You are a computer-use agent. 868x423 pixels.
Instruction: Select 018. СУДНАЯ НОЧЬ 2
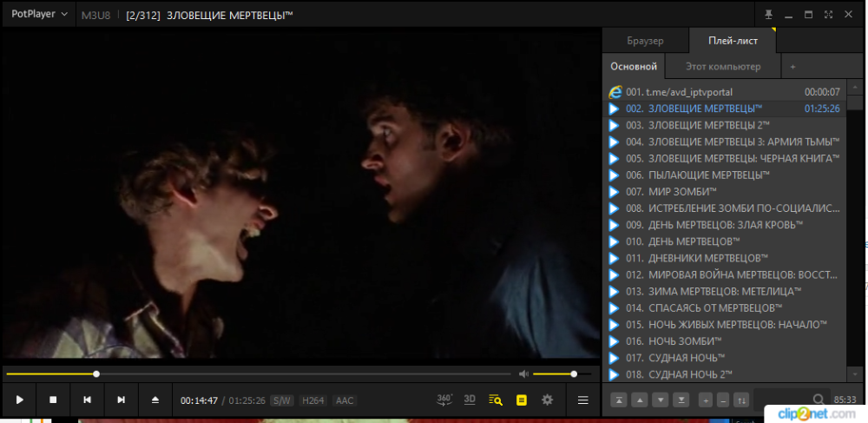pyautogui.click(x=724, y=374)
